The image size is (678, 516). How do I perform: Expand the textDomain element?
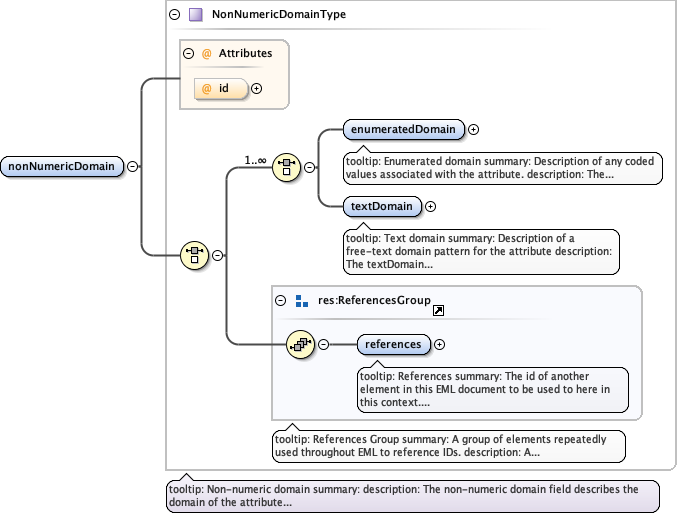click(431, 207)
